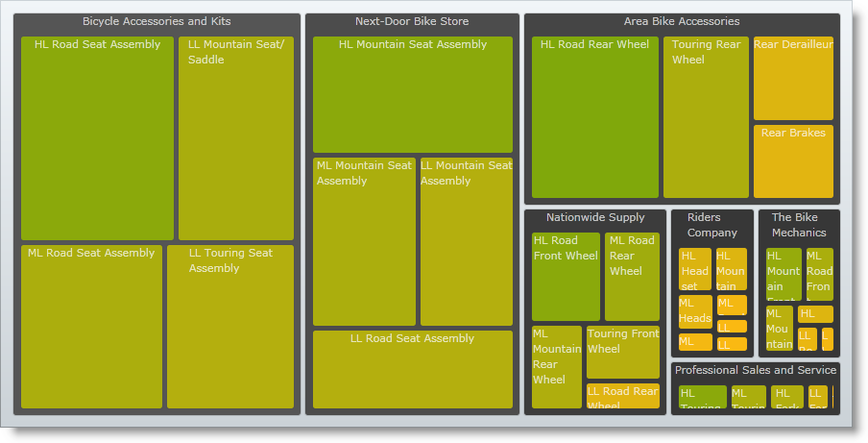Select the LL Road Seat Assembly tile
The height and width of the screenshot is (443, 868).
tap(412, 370)
